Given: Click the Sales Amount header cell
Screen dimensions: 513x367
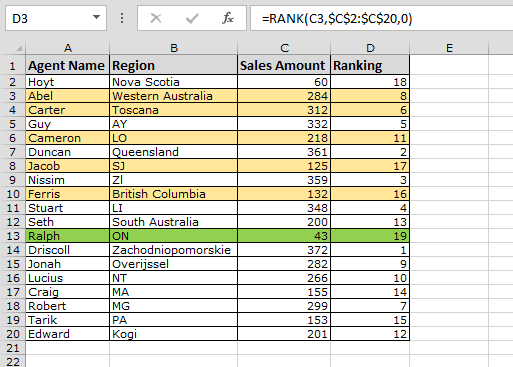Looking at the screenshot, I should pos(284,65).
